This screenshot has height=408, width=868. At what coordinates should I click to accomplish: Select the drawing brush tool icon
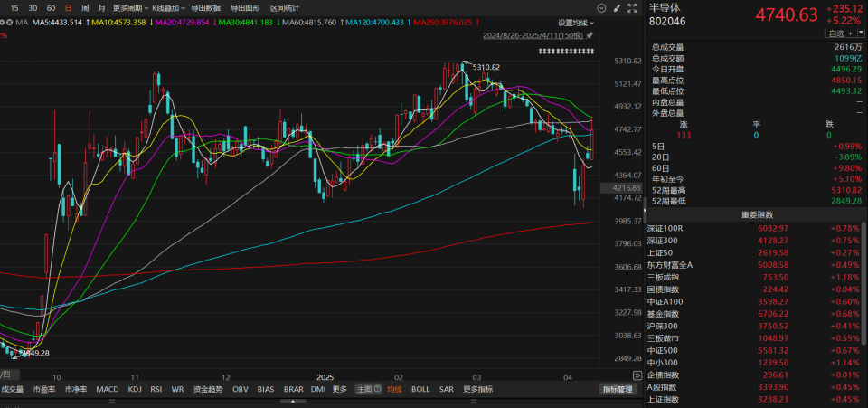point(618,8)
